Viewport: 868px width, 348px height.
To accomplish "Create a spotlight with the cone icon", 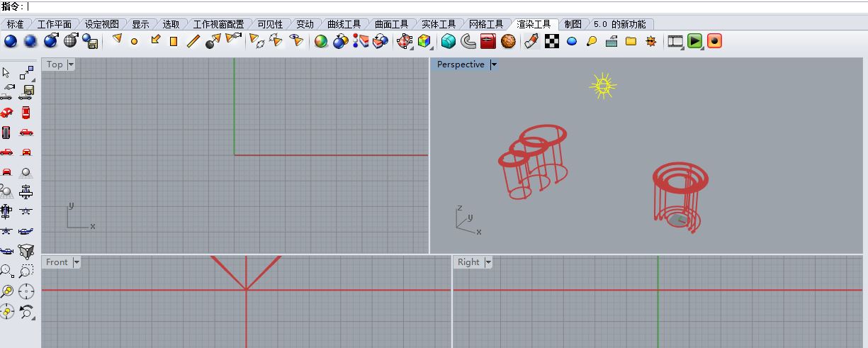I will 118,40.
